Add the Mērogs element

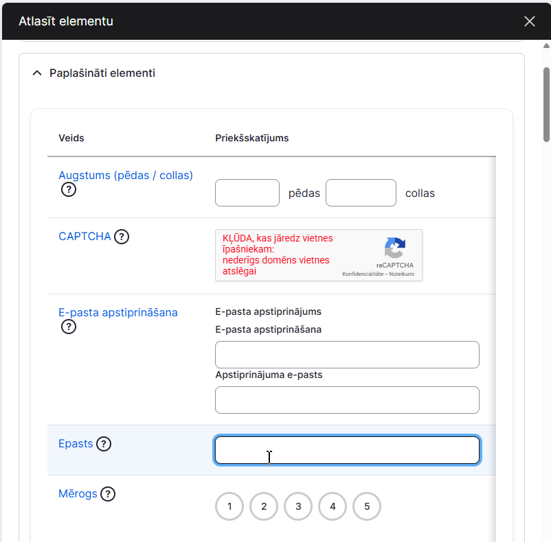pyautogui.click(x=78, y=494)
